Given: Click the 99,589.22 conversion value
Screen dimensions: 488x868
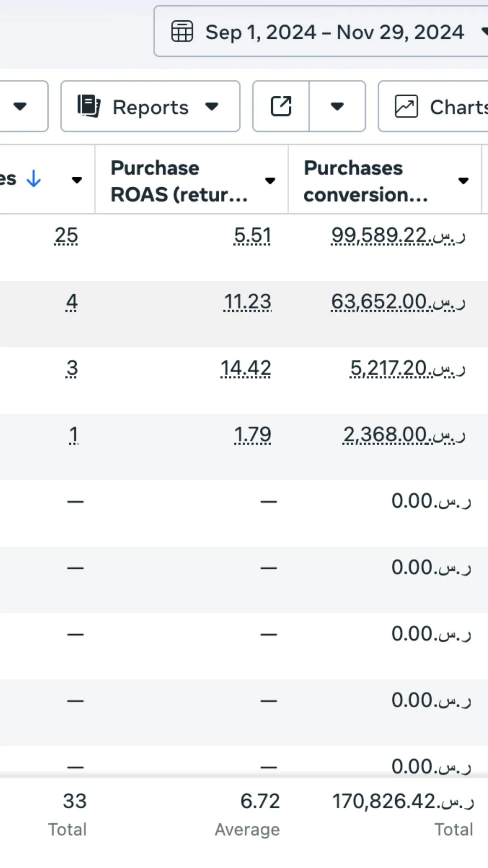Looking at the screenshot, I should click(x=398, y=236).
